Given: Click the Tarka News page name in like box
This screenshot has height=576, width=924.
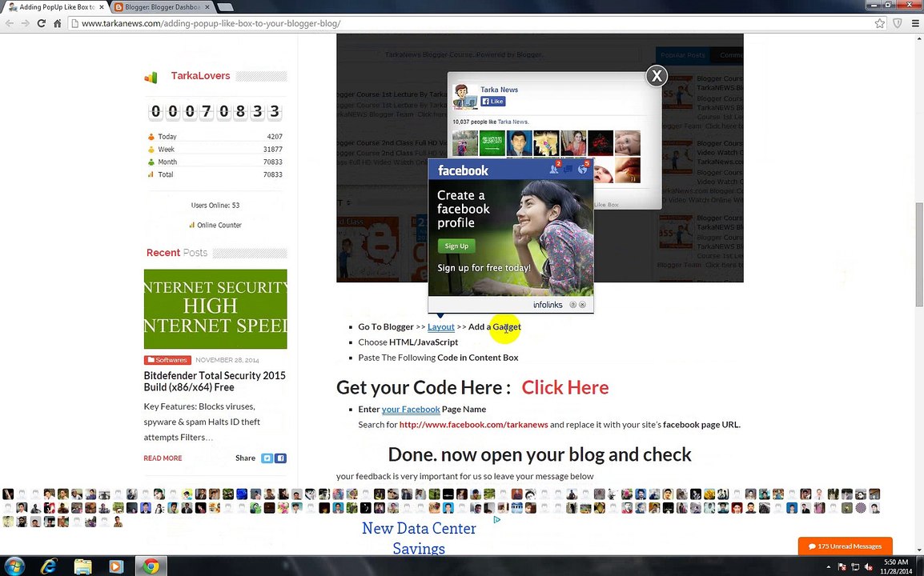Looking at the screenshot, I should click(x=499, y=90).
